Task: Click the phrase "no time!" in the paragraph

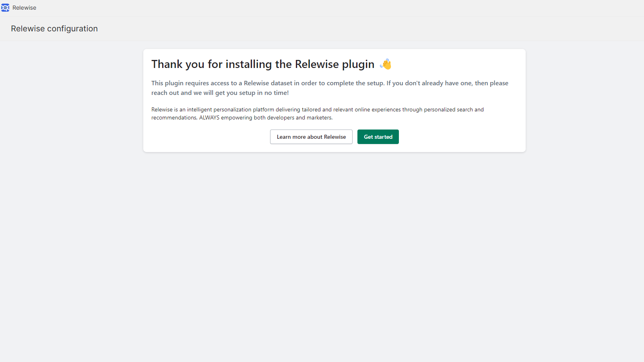Action: click(x=276, y=93)
